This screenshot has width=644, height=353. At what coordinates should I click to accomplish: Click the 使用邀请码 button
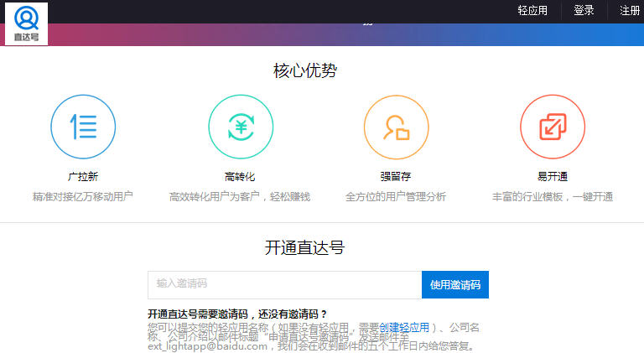[x=455, y=284]
